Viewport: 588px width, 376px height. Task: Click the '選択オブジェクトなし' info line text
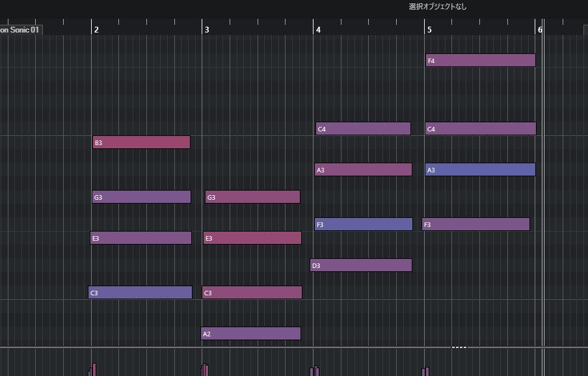438,7
